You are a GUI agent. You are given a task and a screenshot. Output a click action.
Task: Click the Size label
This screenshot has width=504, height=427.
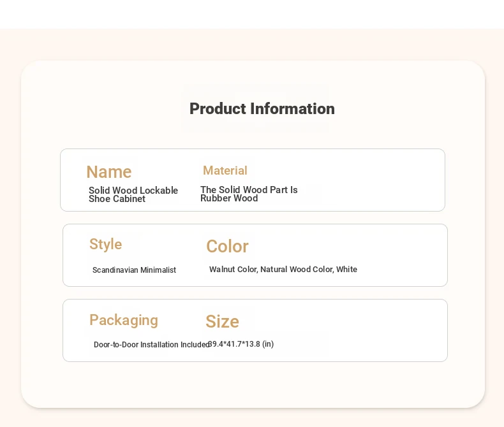click(x=222, y=322)
